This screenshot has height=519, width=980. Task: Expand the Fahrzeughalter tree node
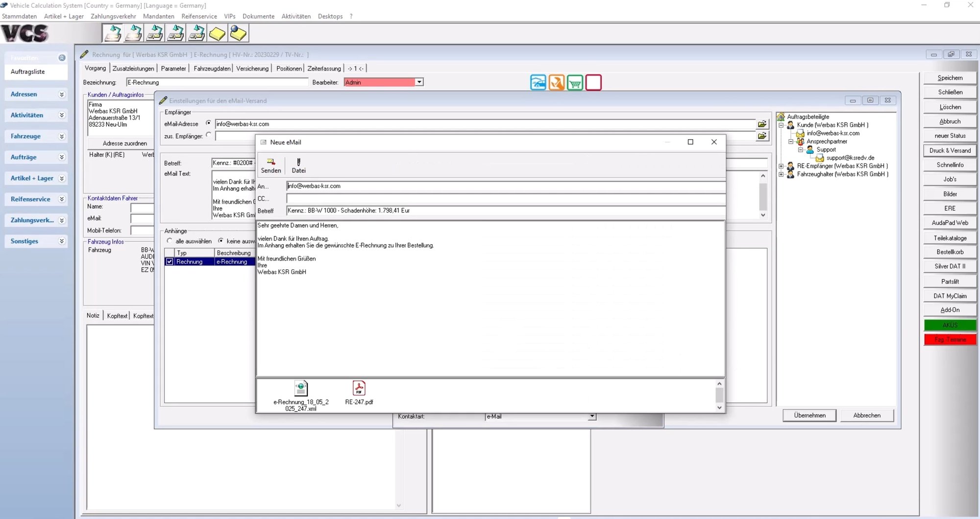[x=781, y=174]
